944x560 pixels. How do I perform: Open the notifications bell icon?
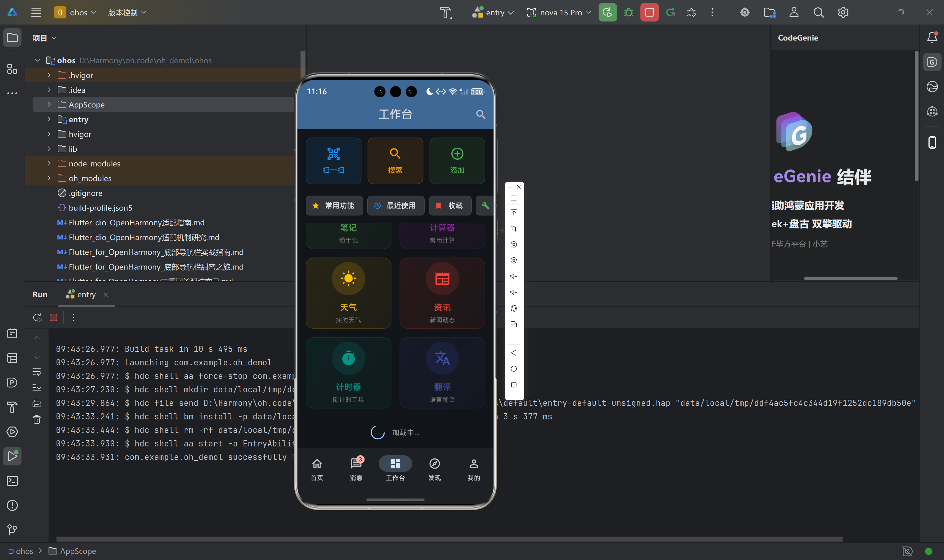[932, 37]
